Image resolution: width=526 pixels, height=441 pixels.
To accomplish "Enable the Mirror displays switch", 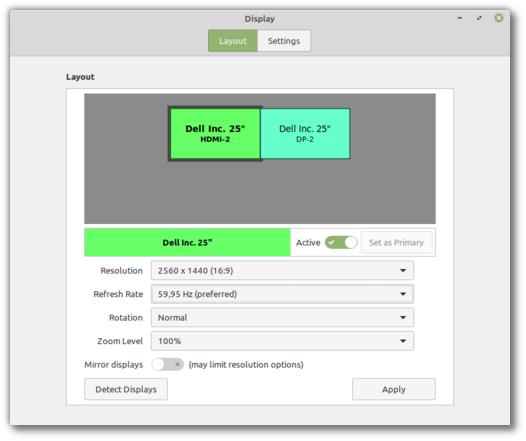I will [x=167, y=364].
